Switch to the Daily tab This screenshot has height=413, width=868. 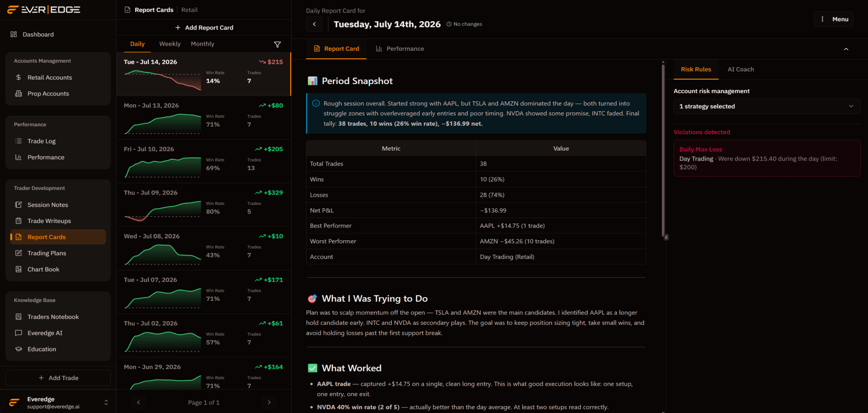coord(137,44)
